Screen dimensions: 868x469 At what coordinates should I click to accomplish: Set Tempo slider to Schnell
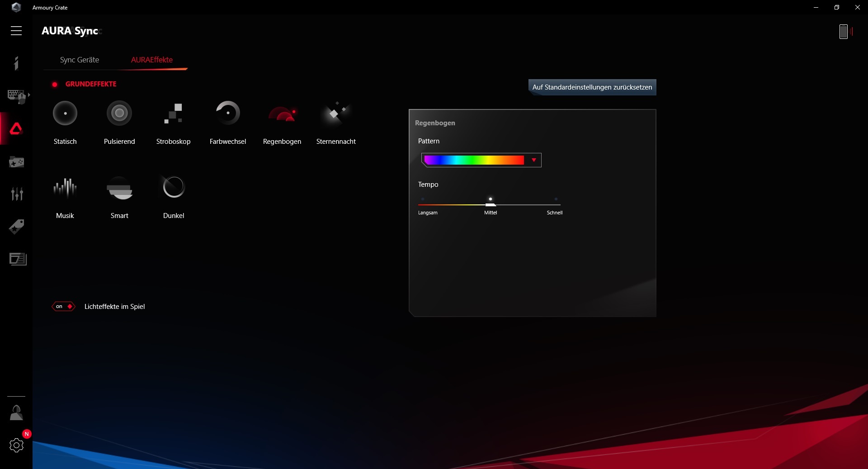556,200
